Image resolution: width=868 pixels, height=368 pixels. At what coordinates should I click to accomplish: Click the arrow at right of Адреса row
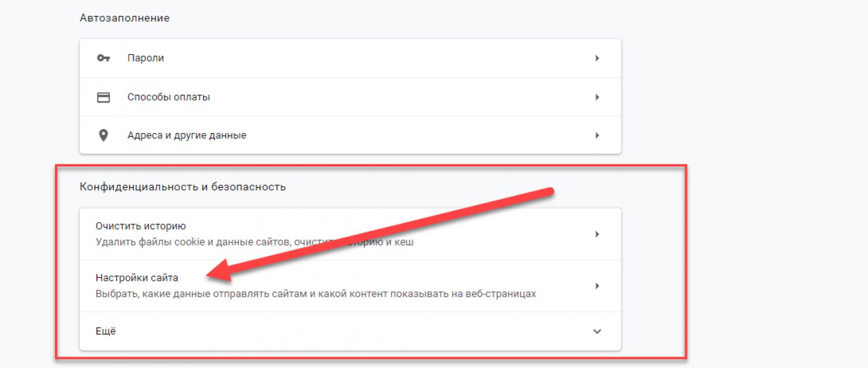tap(597, 136)
